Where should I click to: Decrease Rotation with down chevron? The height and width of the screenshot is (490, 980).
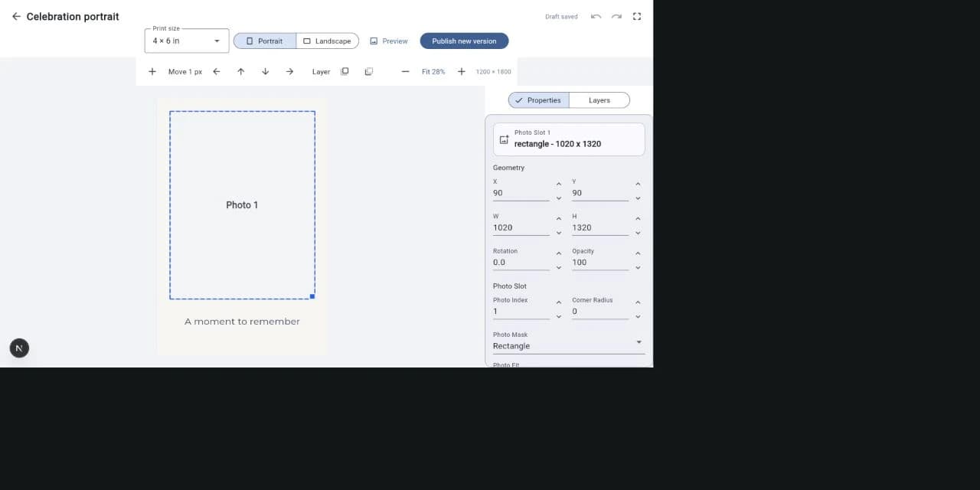click(559, 268)
